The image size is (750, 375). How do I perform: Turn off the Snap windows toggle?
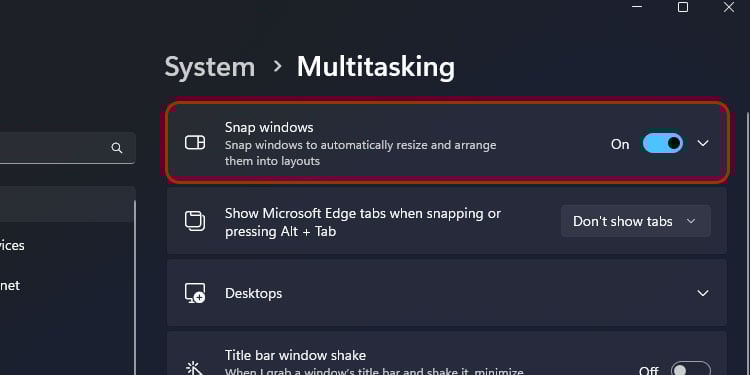pyautogui.click(x=662, y=143)
